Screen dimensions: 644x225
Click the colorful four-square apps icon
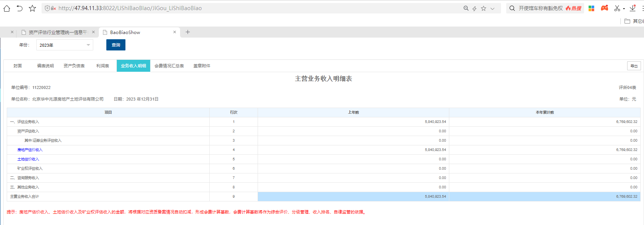(x=592, y=8)
